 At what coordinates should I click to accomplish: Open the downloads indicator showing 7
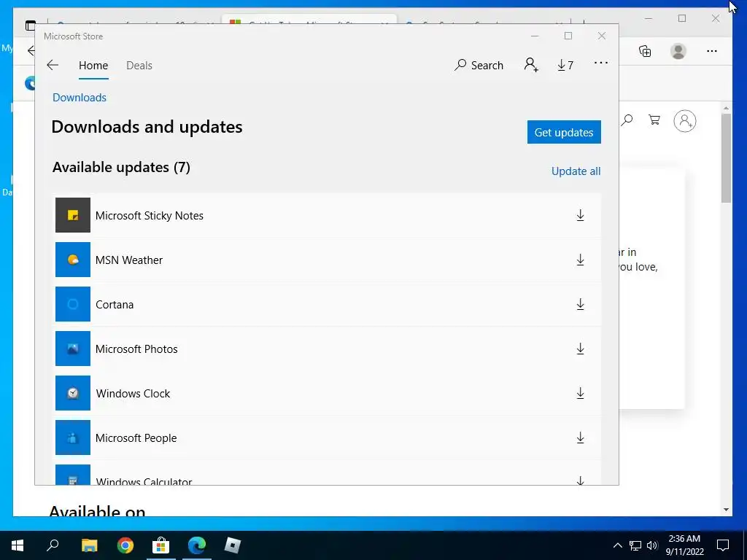pyautogui.click(x=565, y=65)
